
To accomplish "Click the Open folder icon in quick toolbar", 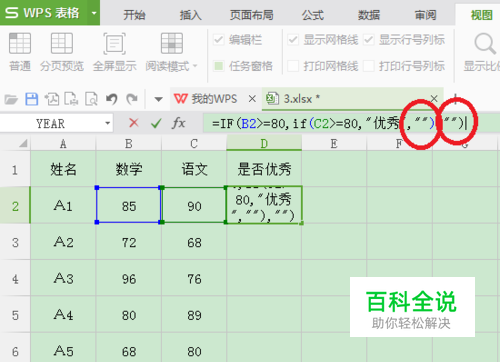I will (x=11, y=99).
